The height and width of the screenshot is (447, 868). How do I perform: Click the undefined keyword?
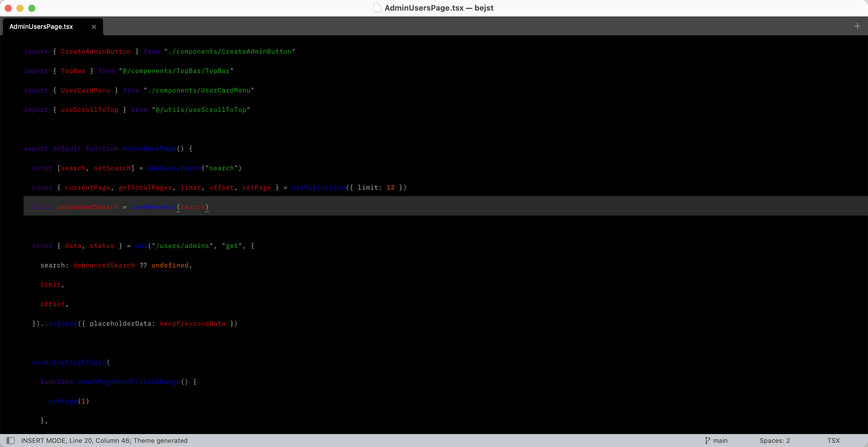coord(170,265)
